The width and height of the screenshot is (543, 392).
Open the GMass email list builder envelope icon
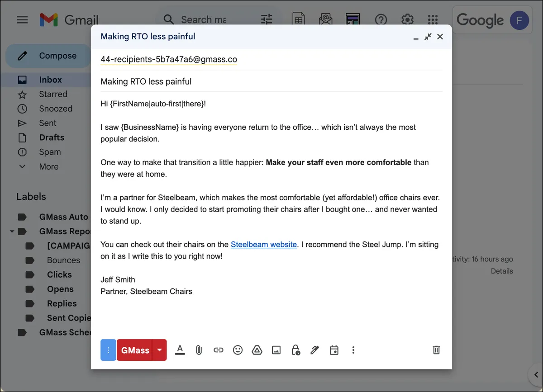[325, 19]
